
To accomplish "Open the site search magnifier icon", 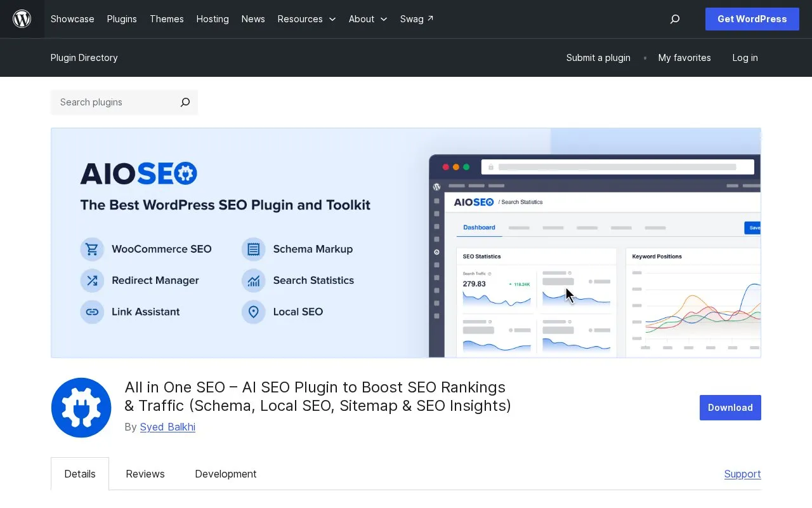I will (x=675, y=19).
